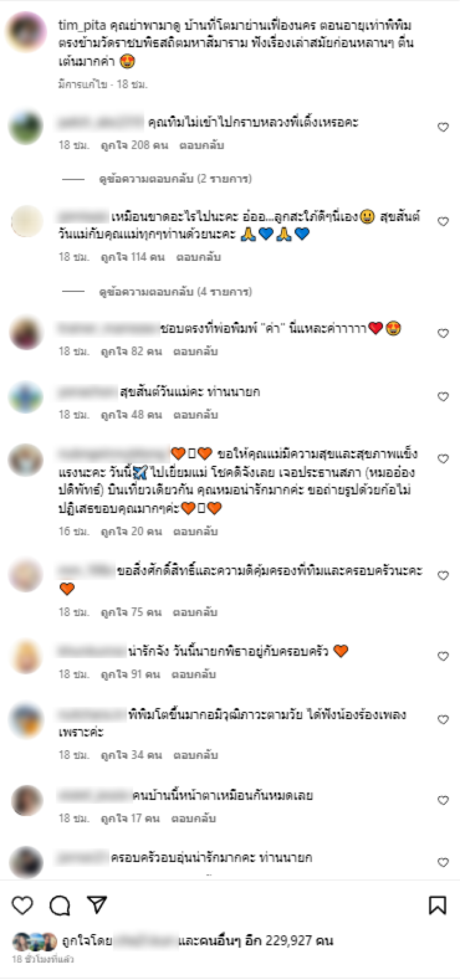Like the post with the heart icon
460x980 pixels.
pyautogui.click(x=22, y=905)
